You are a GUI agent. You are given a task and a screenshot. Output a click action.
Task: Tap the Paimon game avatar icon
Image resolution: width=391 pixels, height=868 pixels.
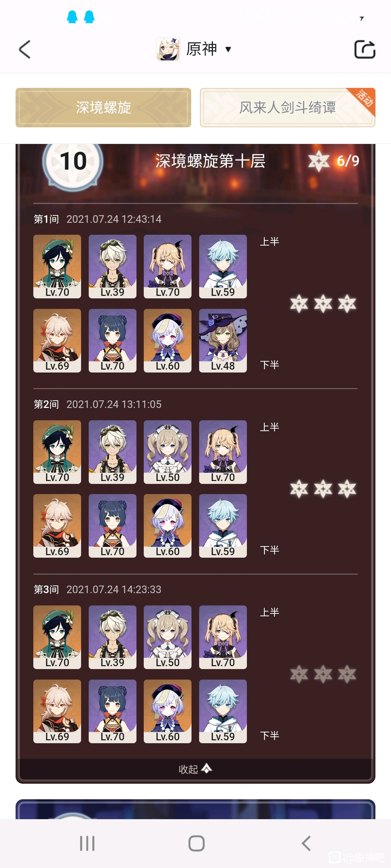168,49
